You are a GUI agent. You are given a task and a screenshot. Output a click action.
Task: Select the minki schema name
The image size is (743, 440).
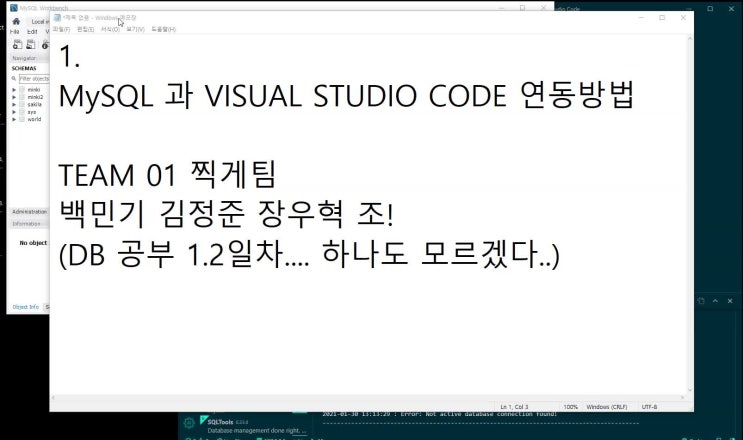[x=34, y=90]
